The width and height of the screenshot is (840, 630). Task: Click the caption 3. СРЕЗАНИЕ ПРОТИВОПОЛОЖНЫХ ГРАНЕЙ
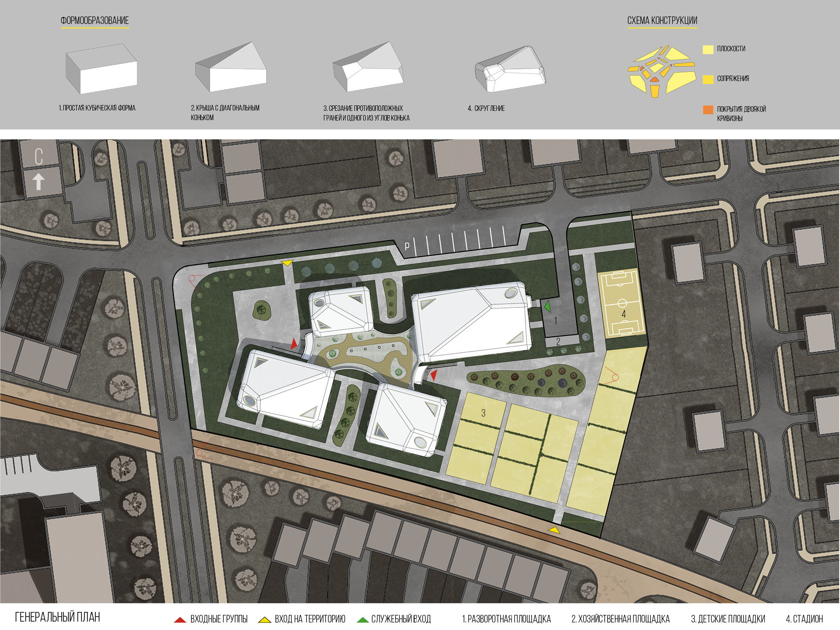366,113
